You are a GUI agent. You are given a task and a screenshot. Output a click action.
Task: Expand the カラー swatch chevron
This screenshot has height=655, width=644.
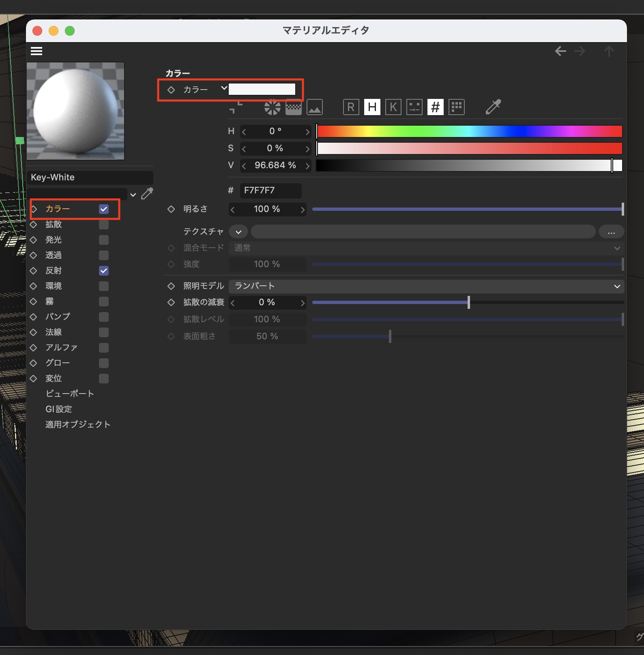point(223,88)
